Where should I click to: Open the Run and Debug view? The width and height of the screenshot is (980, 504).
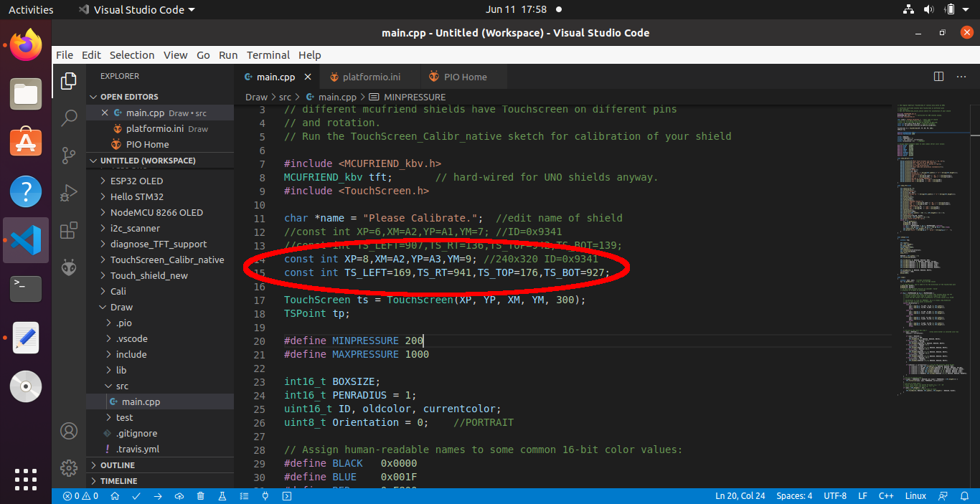point(69,193)
